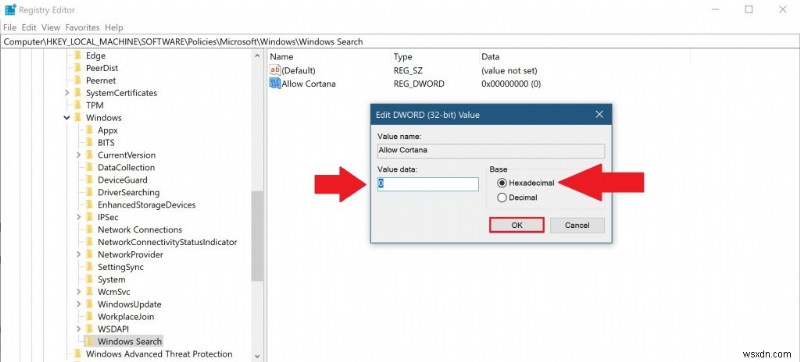This screenshot has height=362, width=800.
Task: Click the WindowsUpdate folder icon
Action: click(89, 304)
